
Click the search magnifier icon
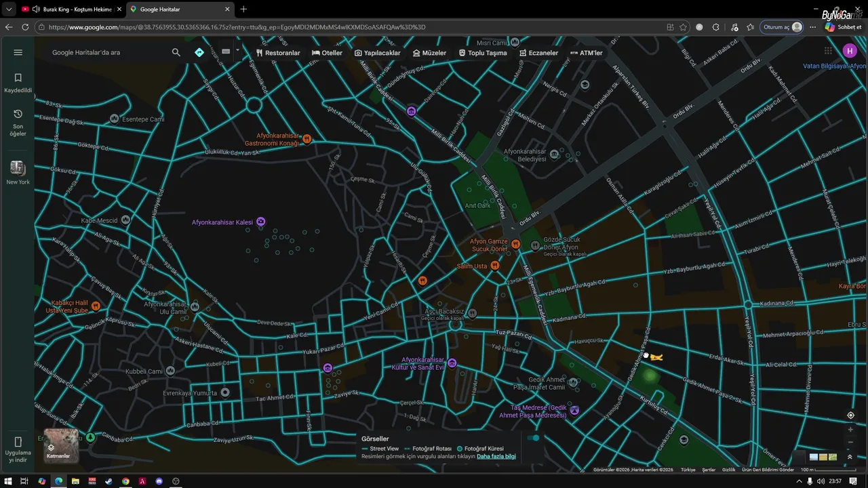(x=176, y=52)
